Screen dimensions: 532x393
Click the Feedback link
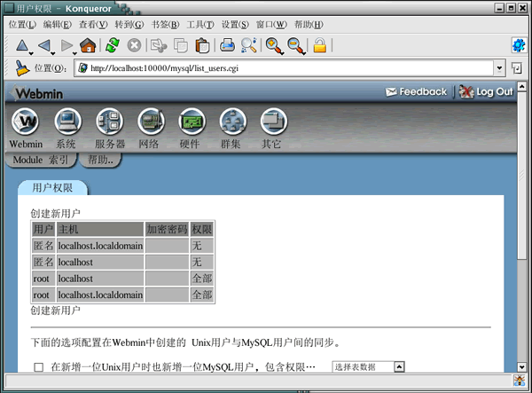[x=417, y=91]
